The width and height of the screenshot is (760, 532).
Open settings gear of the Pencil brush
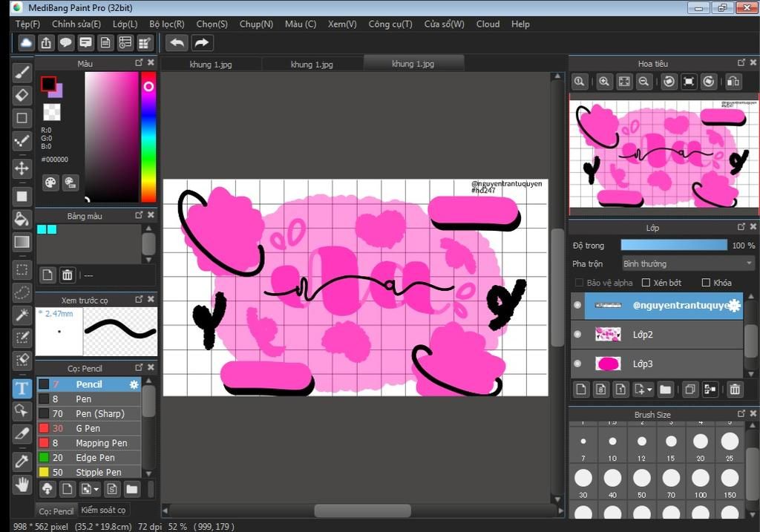pyautogui.click(x=134, y=384)
